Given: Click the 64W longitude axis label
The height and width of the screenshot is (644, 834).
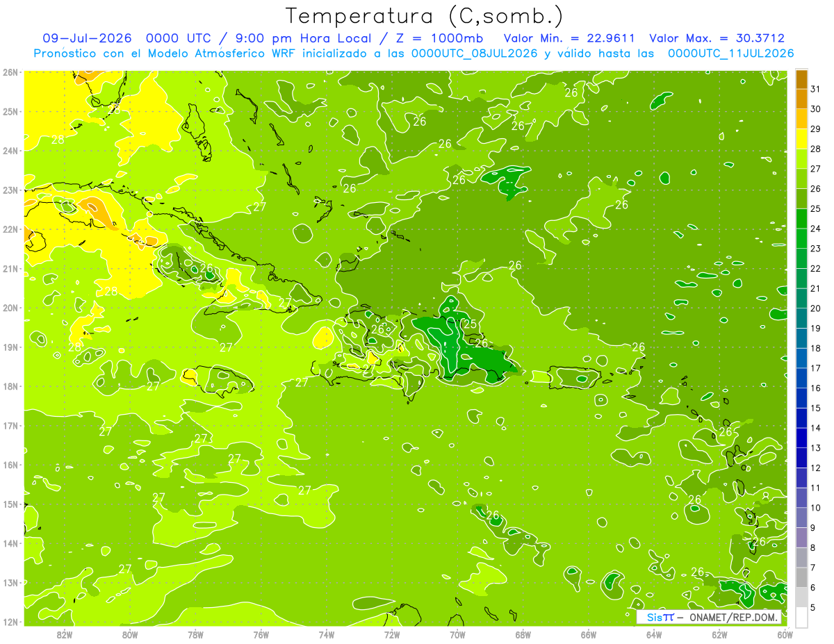Looking at the screenshot, I should pos(654,634).
